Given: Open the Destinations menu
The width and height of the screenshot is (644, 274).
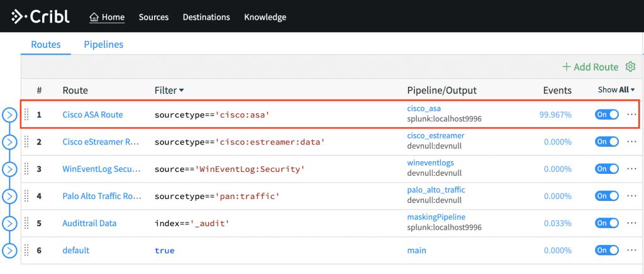Looking at the screenshot, I should point(206,17).
